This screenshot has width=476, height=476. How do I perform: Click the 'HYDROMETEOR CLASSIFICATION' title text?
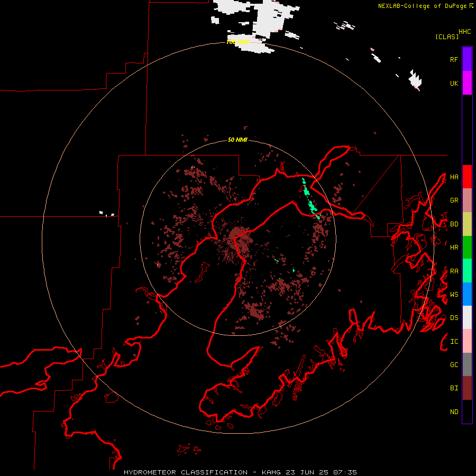pos(186,472)
